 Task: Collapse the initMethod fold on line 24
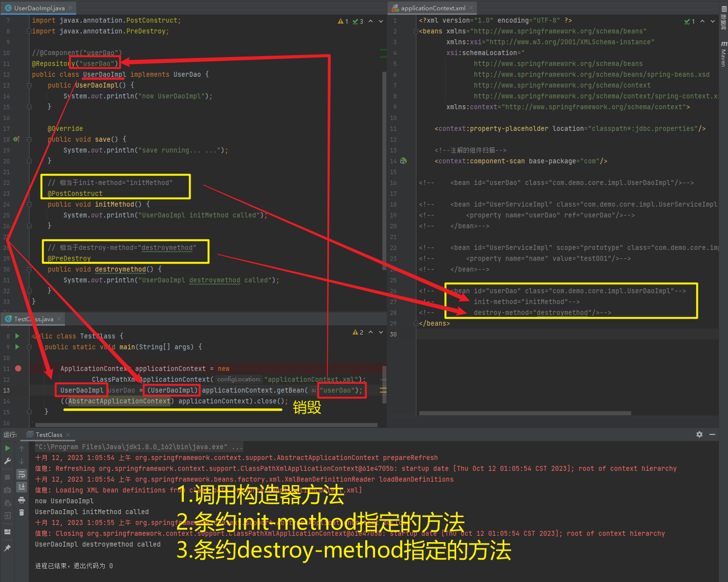tap(29, 204)
